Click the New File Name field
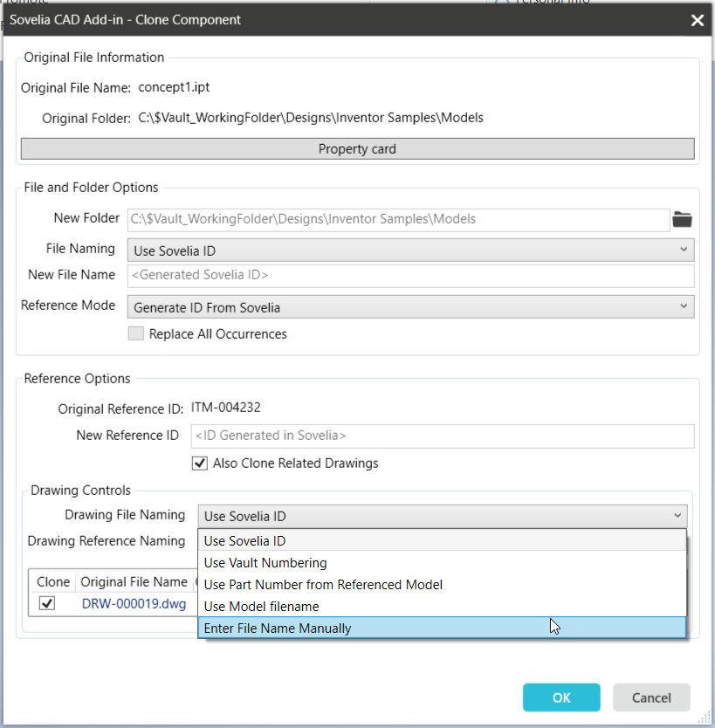The image size is (715, 728). click(411, 275)
